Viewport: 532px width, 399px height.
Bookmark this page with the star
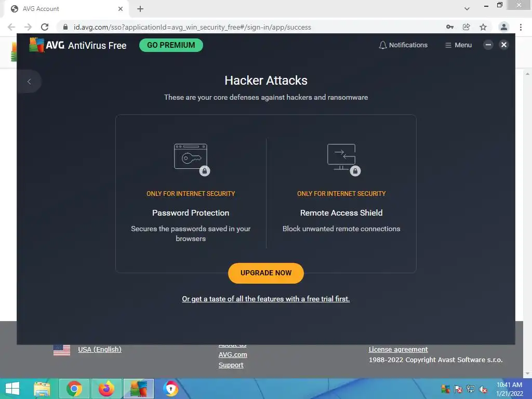(x=483, y=27)
